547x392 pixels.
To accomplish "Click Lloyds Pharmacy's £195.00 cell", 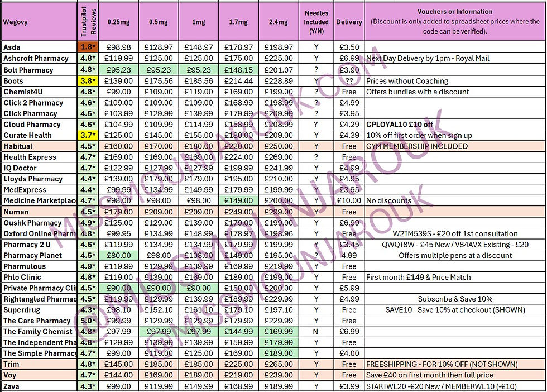I will (x=239, y=179).
